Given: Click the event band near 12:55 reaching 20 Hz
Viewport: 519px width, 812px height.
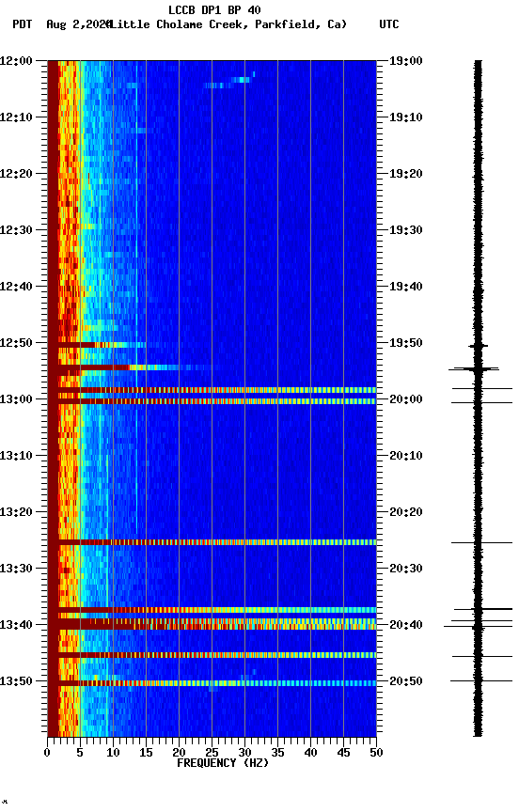Looking at the screenshot, I should [130, 367].
